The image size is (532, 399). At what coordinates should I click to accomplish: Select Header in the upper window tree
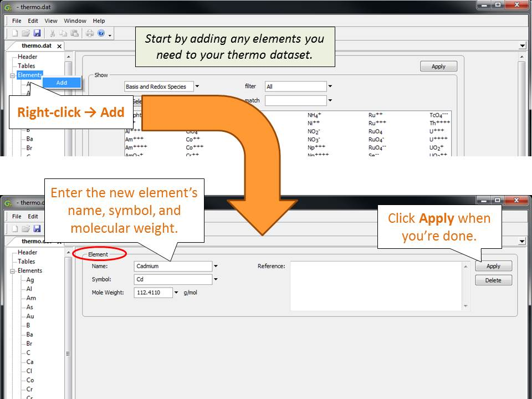[x=28, y=57]
